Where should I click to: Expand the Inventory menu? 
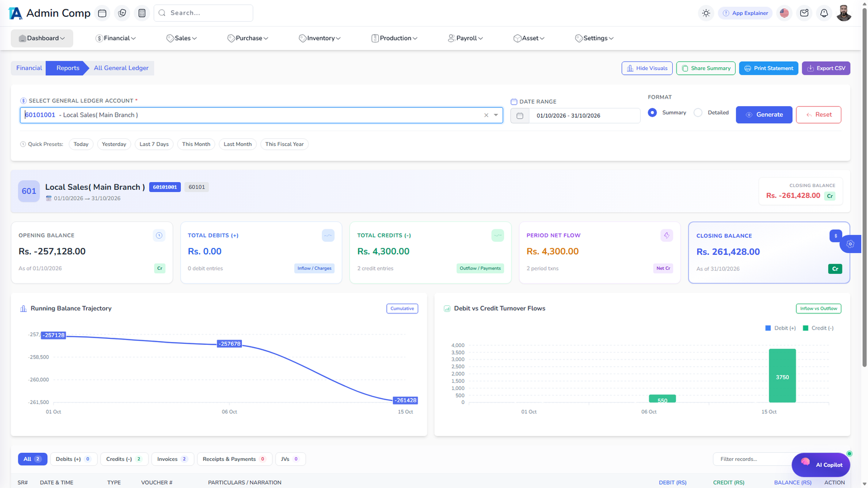[x=320, y=38]
